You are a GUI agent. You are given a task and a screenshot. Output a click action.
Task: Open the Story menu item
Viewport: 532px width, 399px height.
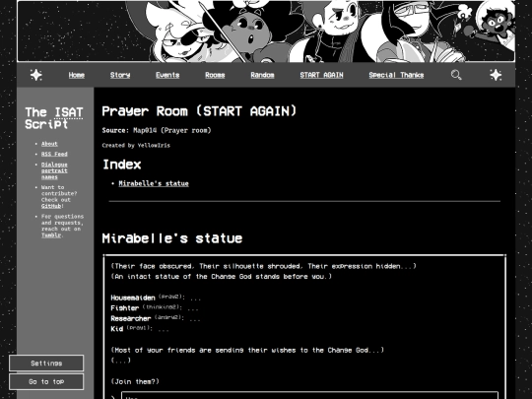120,75
